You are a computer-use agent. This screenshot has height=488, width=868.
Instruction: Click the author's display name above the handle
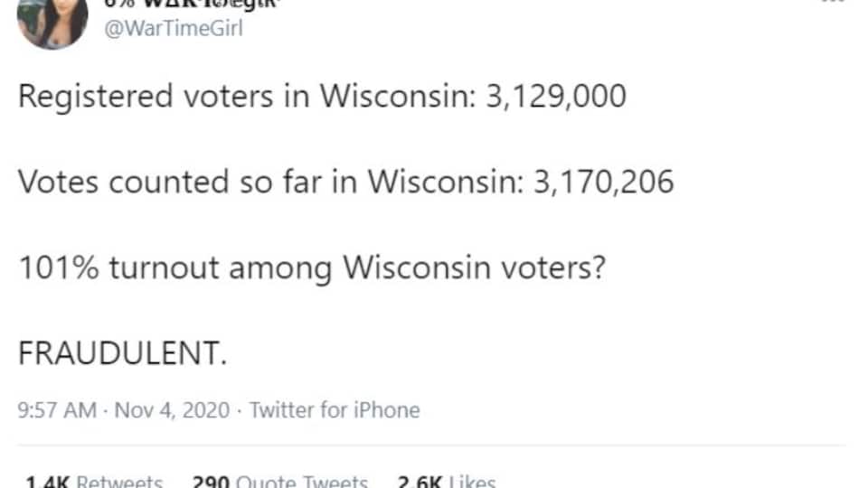click(174, 5)
